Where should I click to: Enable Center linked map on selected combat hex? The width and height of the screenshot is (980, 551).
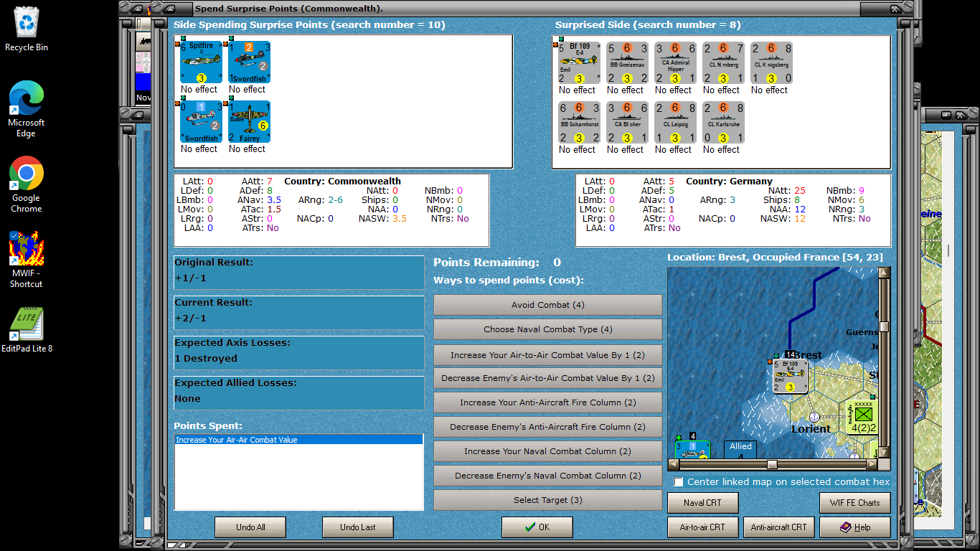pyautogui.click(x=679, y=482)
